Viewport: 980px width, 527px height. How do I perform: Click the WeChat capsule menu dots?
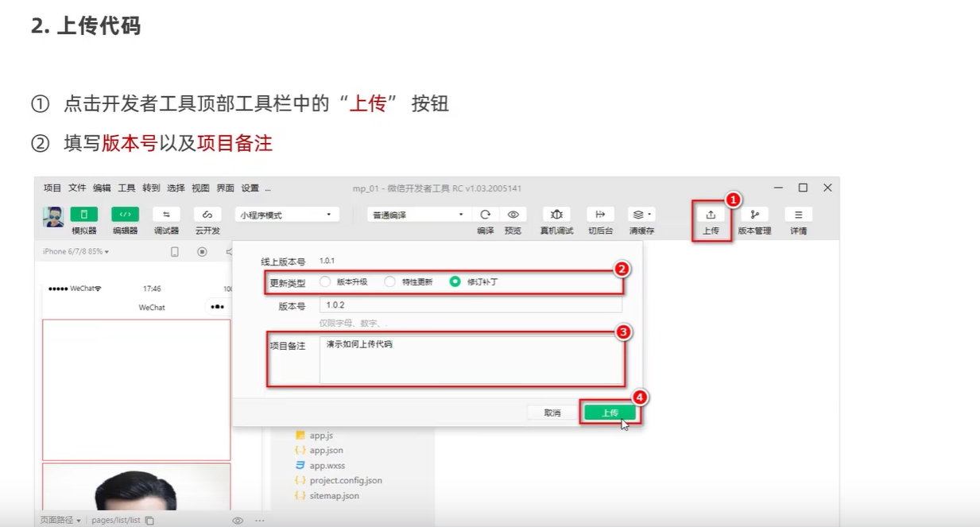click(x=217, y=307)
